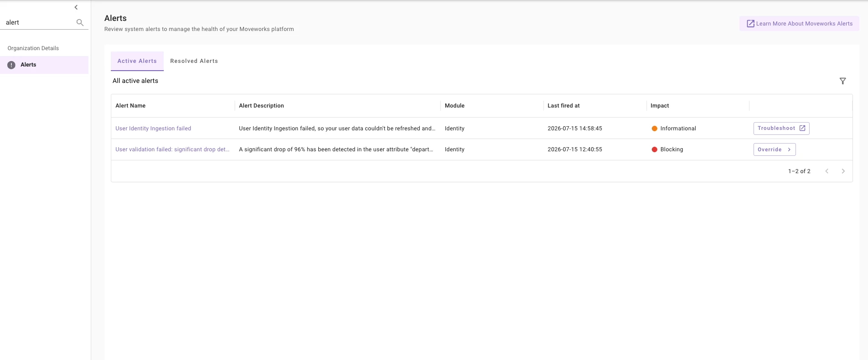868x360 pixels.
Task: Click the orange Informational impact dot
Action: click(x=654, y=129)
